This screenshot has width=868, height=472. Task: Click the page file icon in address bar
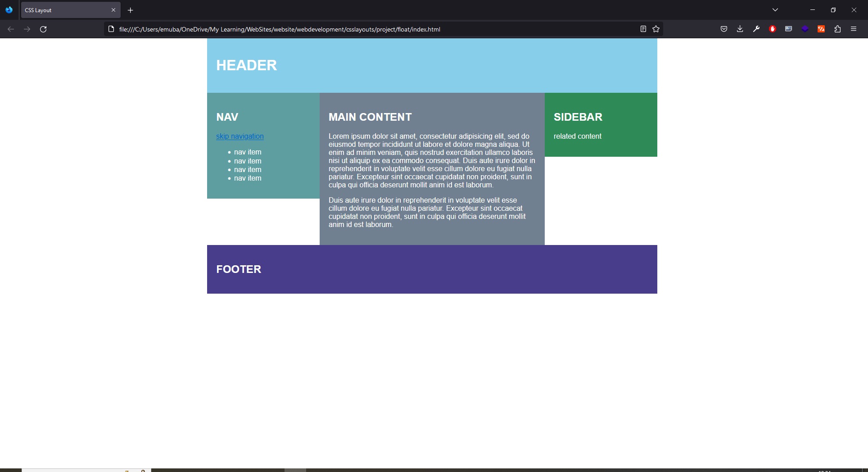[x=111, y=29]
